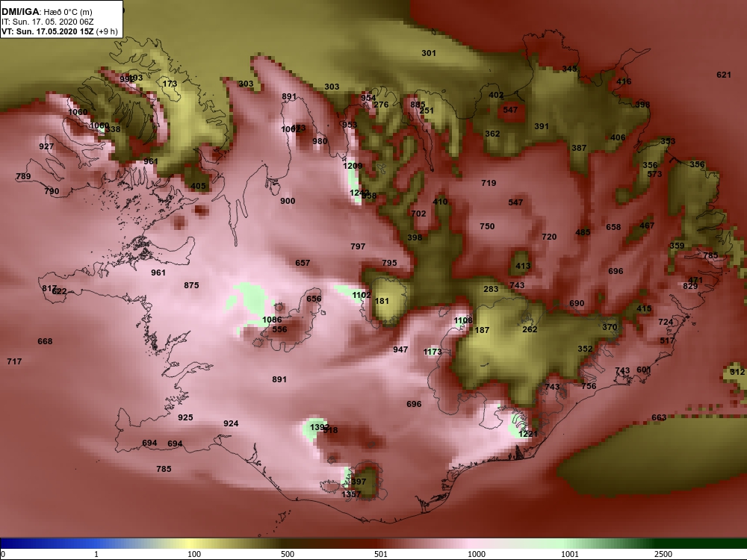Click the map value 900
747x560 pixels.
[x=288, y=200]
